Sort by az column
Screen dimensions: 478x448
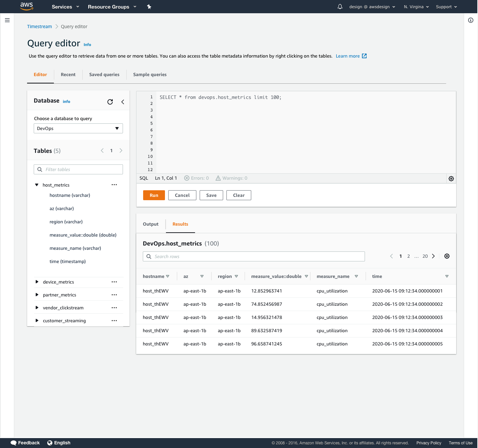[x=202, y=276]
